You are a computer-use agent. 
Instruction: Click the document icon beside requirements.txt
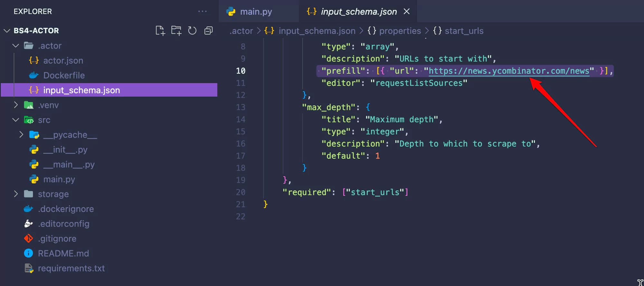(29, 268)
